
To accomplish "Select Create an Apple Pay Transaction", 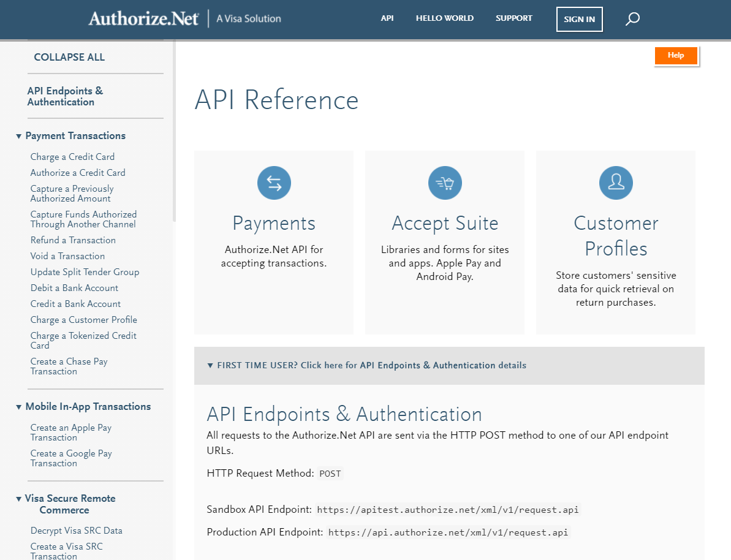I will point(71,433).
